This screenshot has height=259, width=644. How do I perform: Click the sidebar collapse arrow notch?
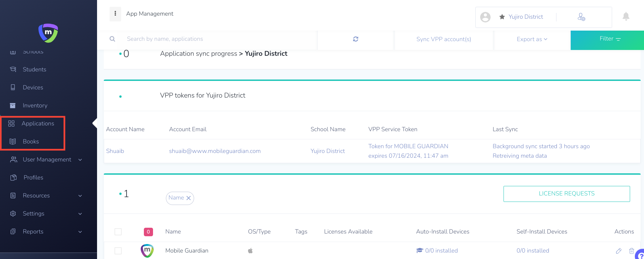point(95,123)
